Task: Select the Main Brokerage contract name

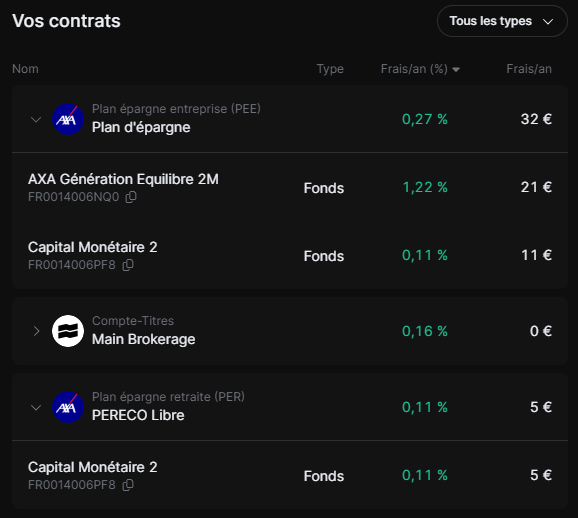Action: tap(143, 339)
